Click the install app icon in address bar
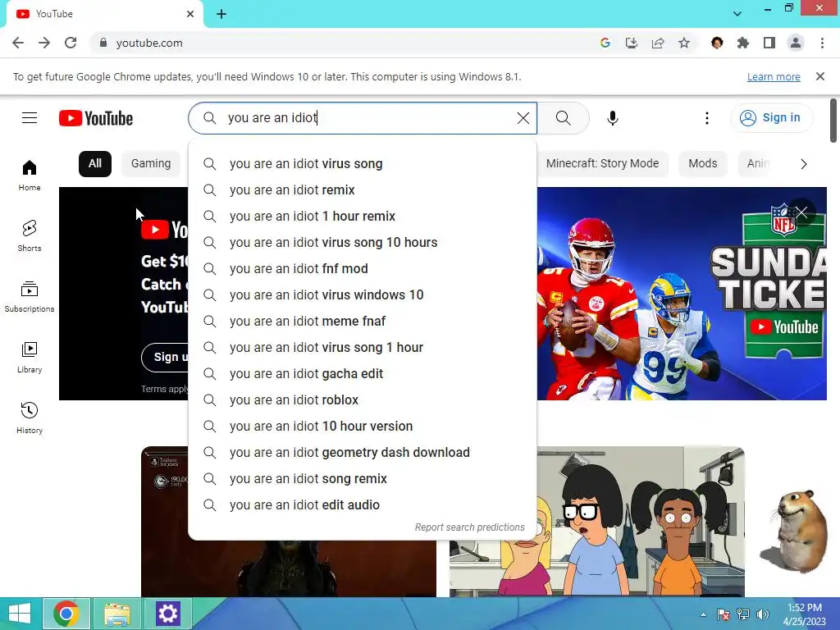The image size is (840, 630). click(632, 43)
